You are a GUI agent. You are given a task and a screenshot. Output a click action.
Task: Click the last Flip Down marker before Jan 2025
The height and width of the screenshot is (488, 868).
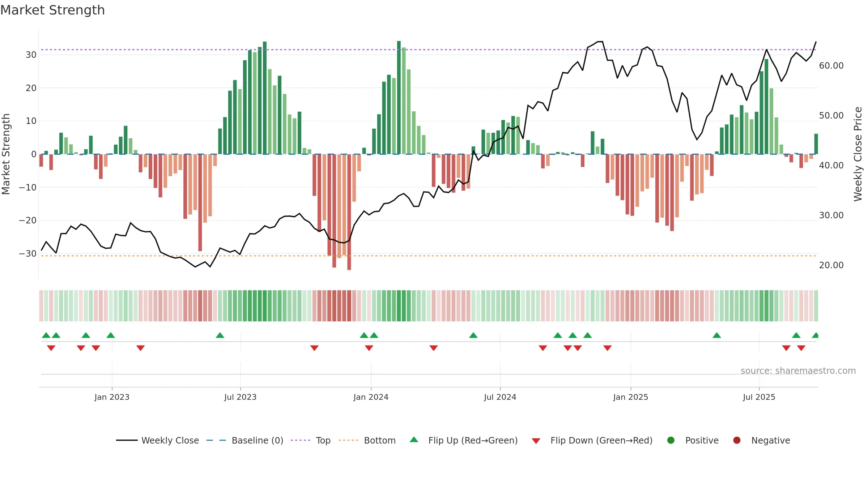(608, 348)
